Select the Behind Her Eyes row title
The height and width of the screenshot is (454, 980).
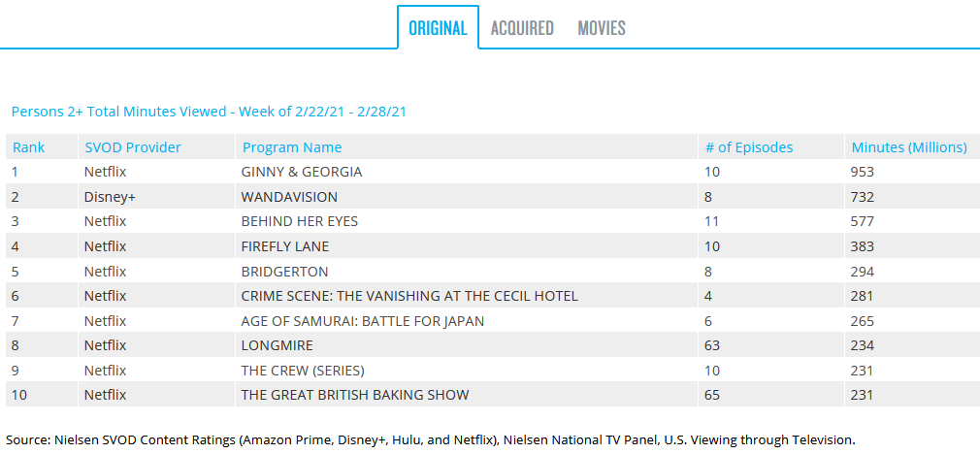[299, 221]
